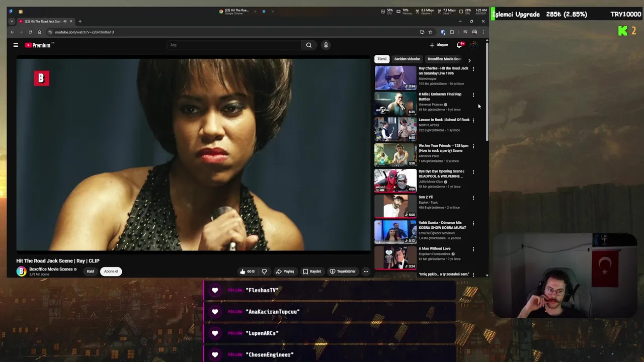Click the heart beside ChosenEngineer follow
The height and width of the screenshot is (362, 644).
(215, 354)
